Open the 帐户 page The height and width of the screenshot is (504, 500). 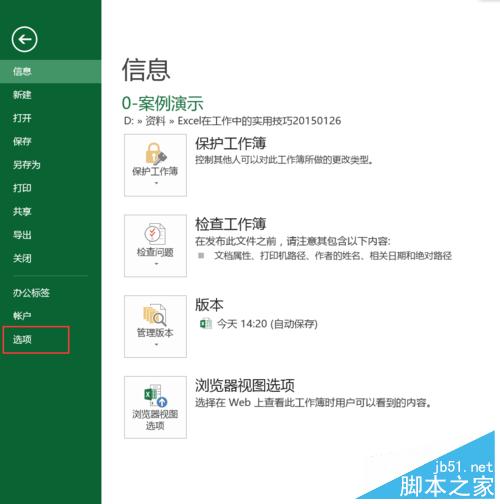[22, 316]
